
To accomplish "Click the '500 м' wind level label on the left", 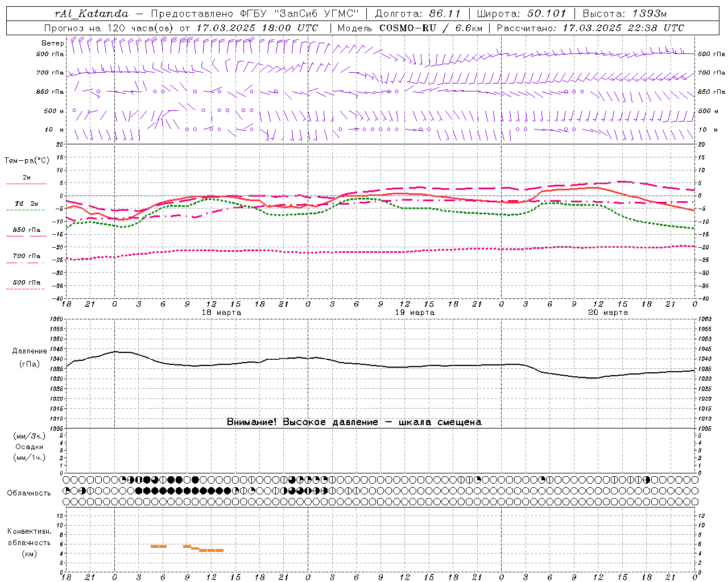I will pyautogui.click(x=54, y=111).
